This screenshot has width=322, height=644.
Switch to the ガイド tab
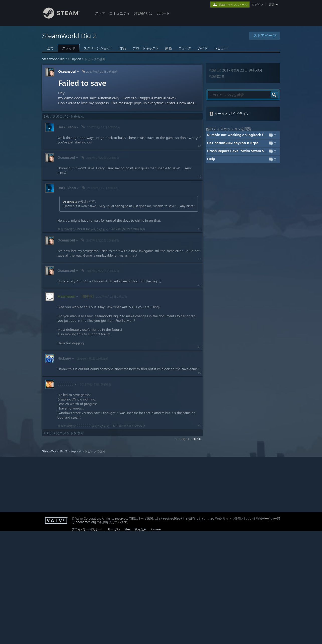(x=203, y=48)
